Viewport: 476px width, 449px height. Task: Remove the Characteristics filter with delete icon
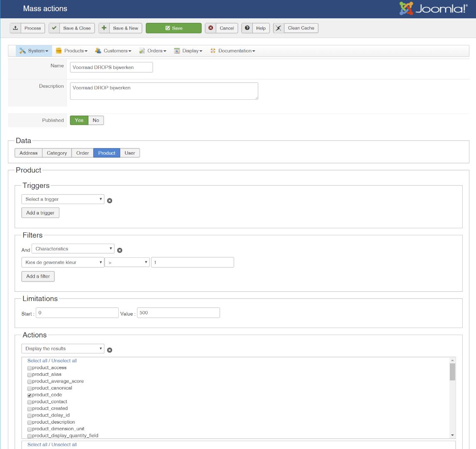click(x=120, y=250)
